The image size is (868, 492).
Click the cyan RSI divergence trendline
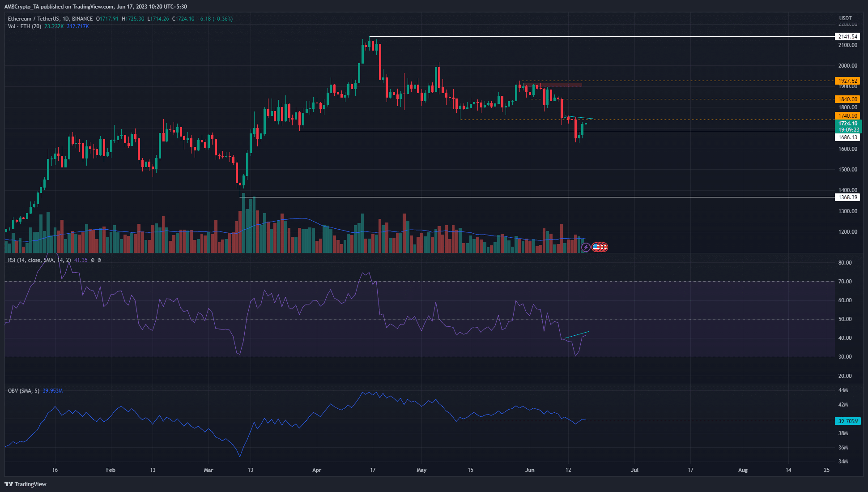pyautogui.click(x=577, y=335)
